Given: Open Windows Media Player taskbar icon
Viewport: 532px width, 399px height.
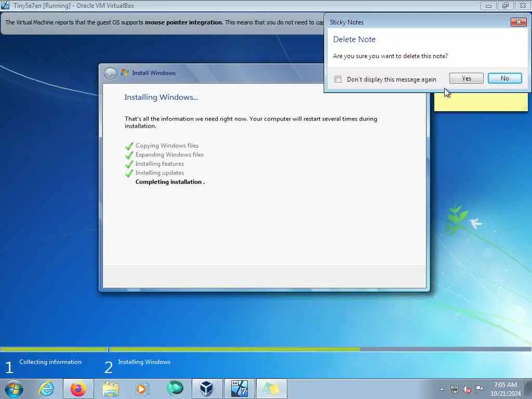Looking at the screenshot, I should tap(142, 389).
